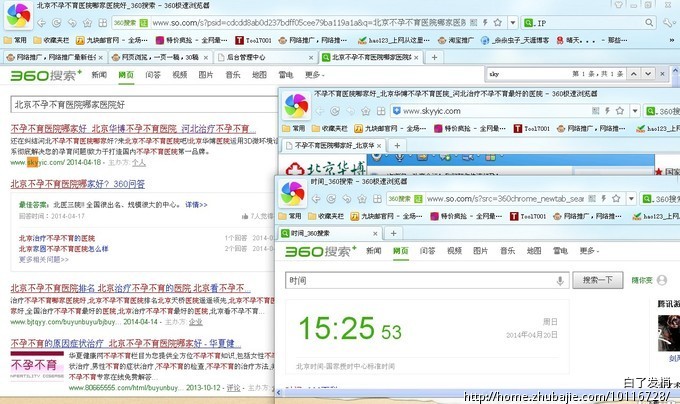Open 北京家圆不孕不育医院怎么样 question link
The height and width of the screenshot is (404, 680).
[x=63, y=249]
